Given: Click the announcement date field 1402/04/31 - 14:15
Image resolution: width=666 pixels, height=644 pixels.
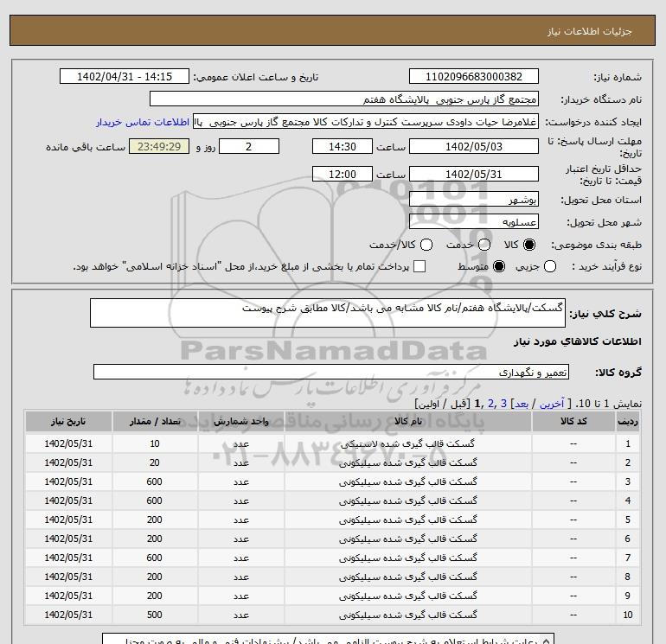Looking at the screenshot, I should click(x=125, y=76).
